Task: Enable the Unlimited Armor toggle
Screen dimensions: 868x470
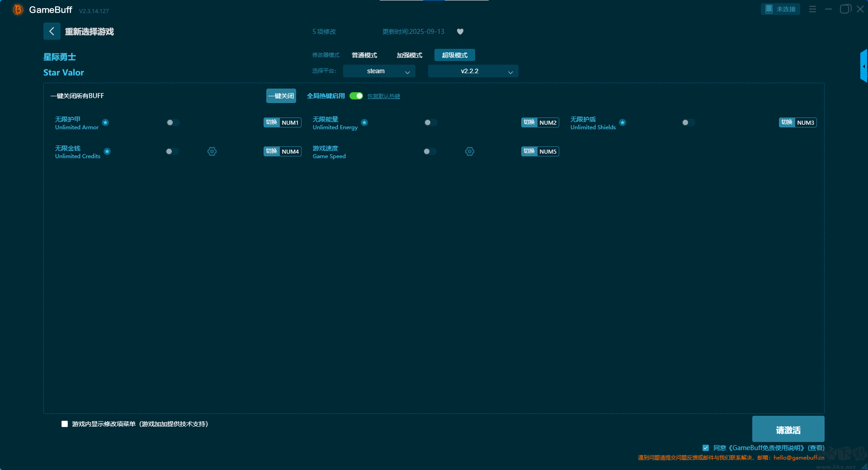Action: [173, 122]
